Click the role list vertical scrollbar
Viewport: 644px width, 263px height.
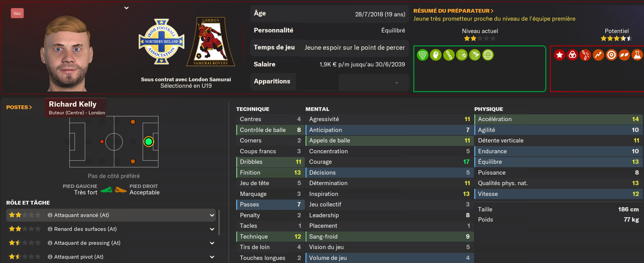pyautogui.click(x=219, y=223)
